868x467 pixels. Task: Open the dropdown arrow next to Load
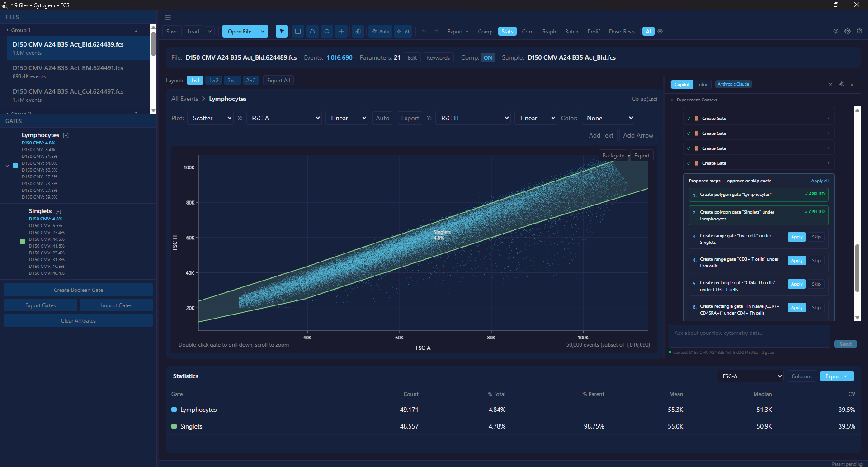point(210,31)
